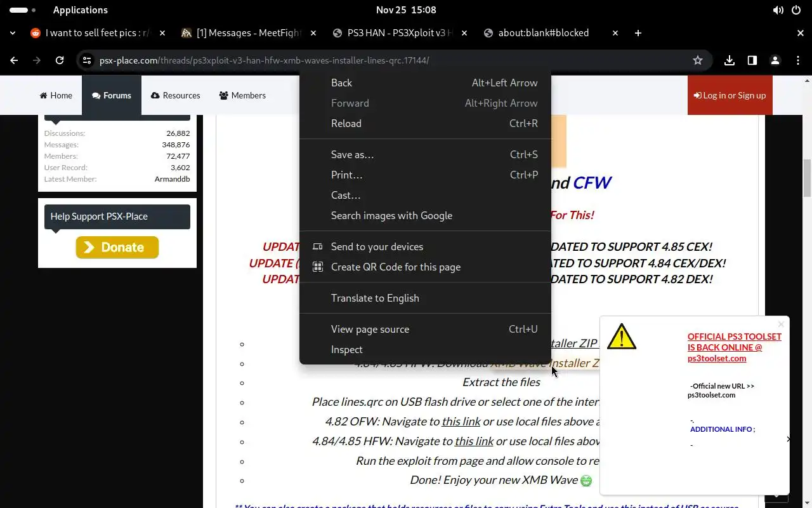Click the arrow on popup's right edge
Viewport: 812px width, 508px height.
point(788,439)
